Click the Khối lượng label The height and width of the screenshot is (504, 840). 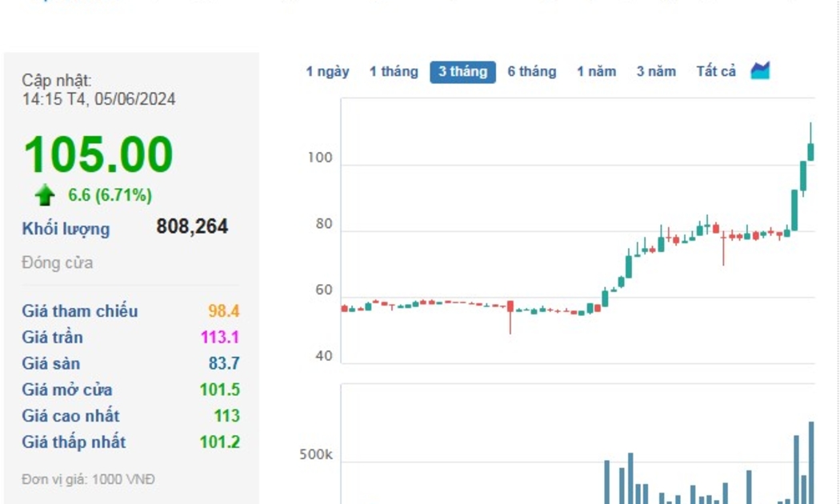pos(66,229)
